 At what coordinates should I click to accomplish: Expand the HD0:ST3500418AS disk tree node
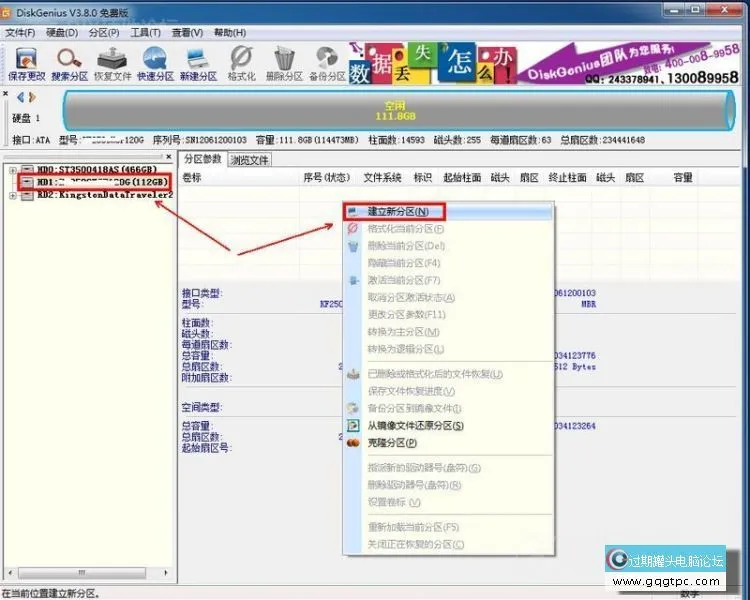[x=13, y=171]
